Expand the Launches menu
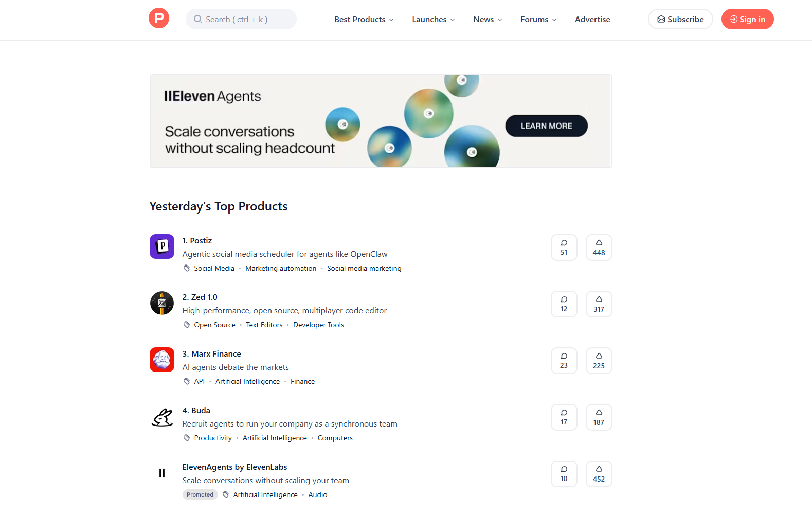812x513 pixels. 434,19
